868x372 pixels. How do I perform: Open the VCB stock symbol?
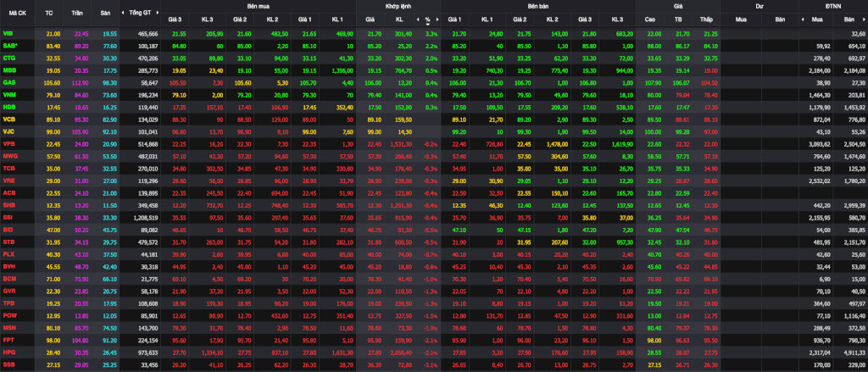click(x=8, y=119)
